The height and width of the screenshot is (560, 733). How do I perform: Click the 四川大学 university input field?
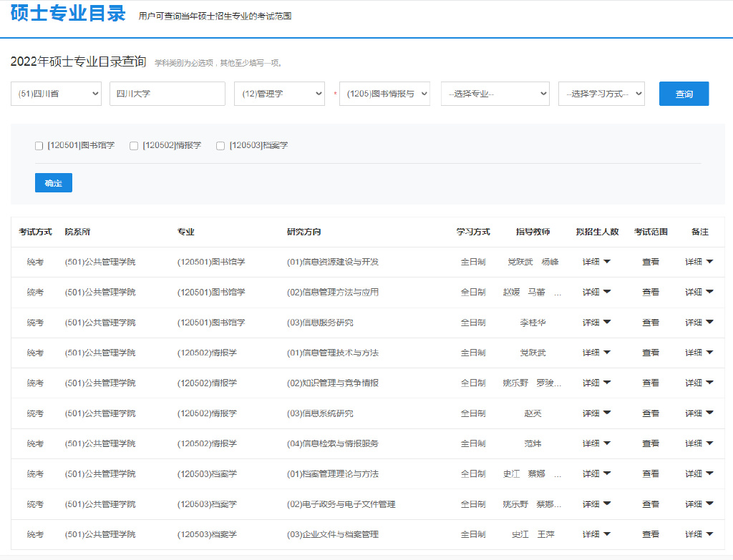coord(167,93)
